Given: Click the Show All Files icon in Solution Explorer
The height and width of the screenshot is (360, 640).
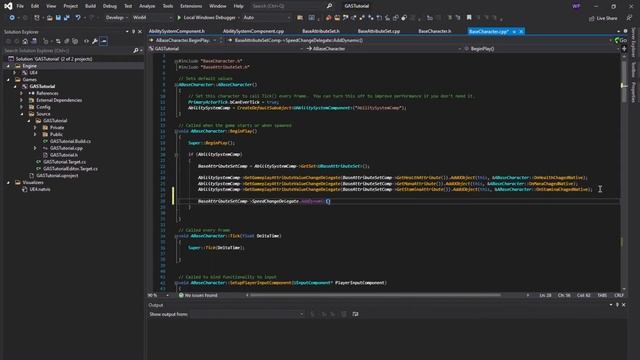Looking at the screenshot, I should (75, 41).
